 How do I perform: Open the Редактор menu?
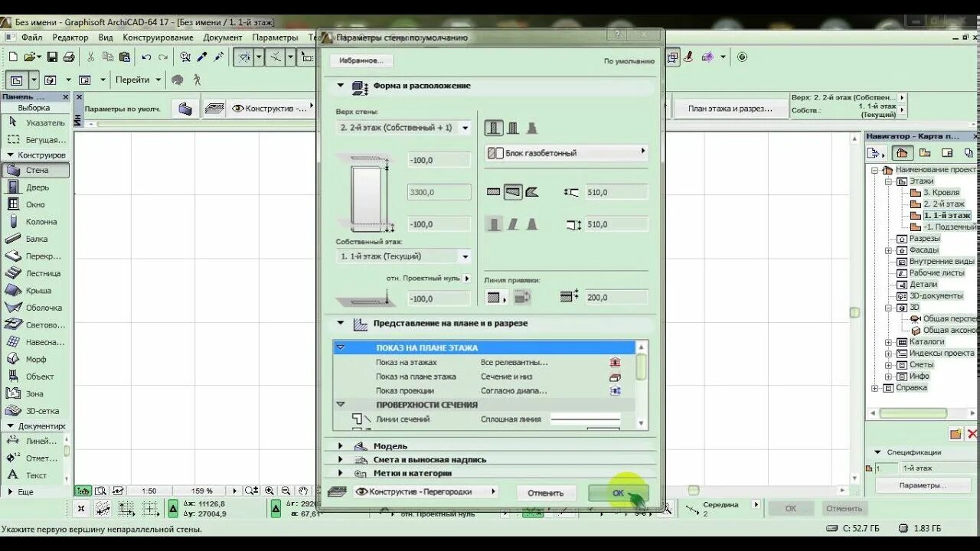tap(70, 37)
